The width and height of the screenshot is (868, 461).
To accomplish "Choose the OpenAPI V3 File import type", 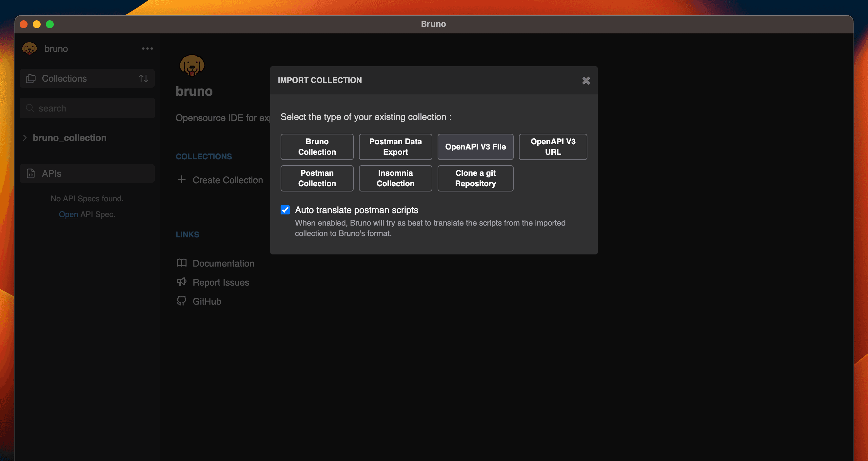I will click(x=475, y=147).
